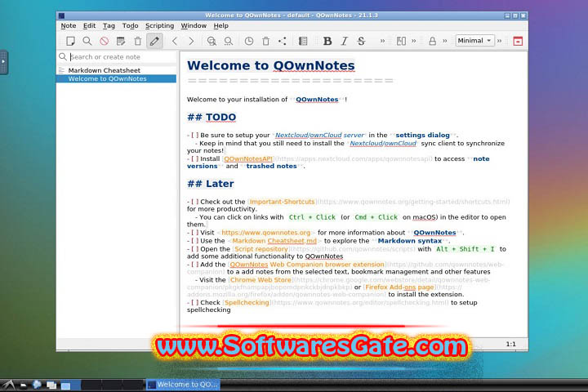Open the Window menu
This screenshot has width=588, height=392.
point(194,25)
